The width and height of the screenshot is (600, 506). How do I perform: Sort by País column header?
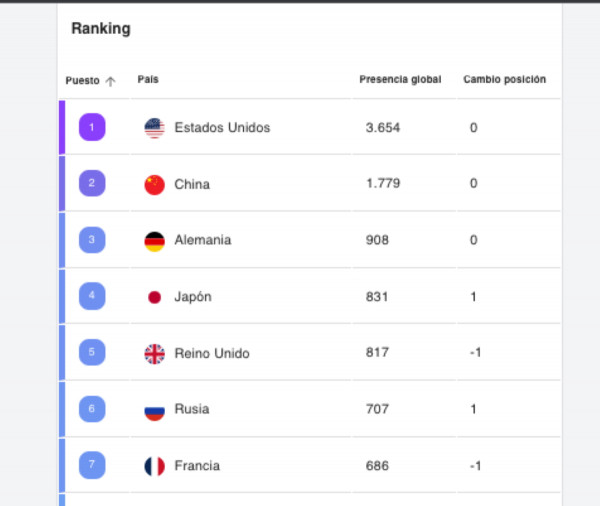pos(148,79)
